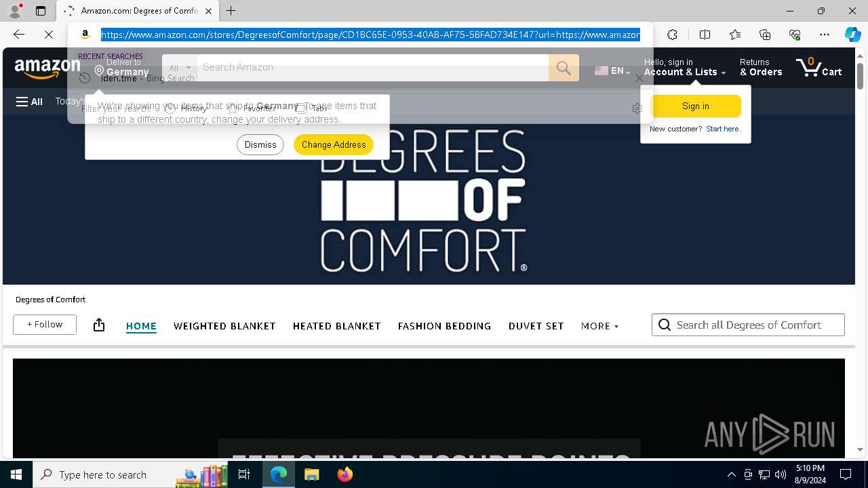The image size is (868, 488).
Task: Filter address bar suggestions by Tabs
Action: [x=311, y=108]
